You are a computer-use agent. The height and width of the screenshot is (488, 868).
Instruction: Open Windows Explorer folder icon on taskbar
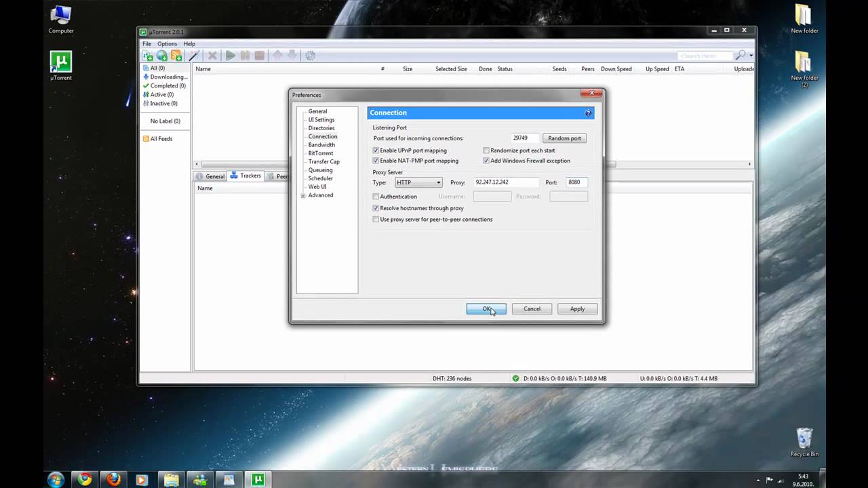(x=171, y=480)
